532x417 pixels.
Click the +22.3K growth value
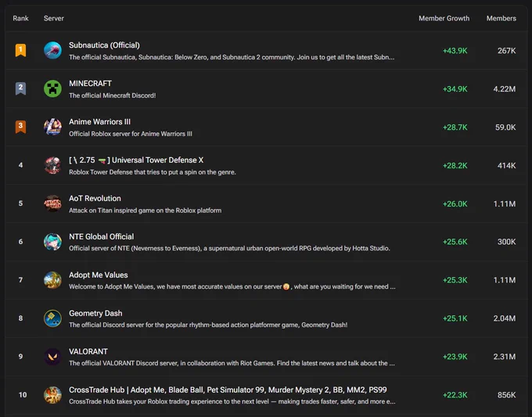[455, 395]
